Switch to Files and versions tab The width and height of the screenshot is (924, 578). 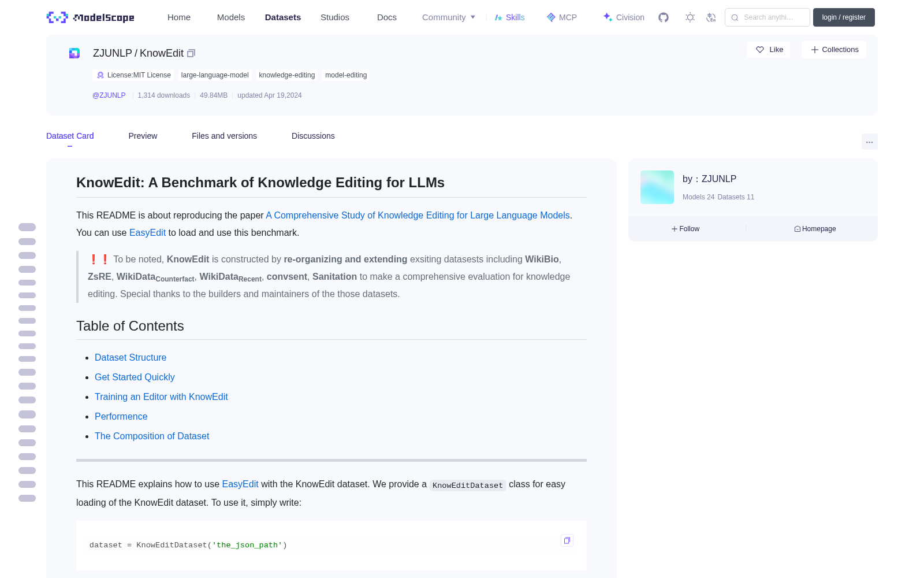pos(224,136)
